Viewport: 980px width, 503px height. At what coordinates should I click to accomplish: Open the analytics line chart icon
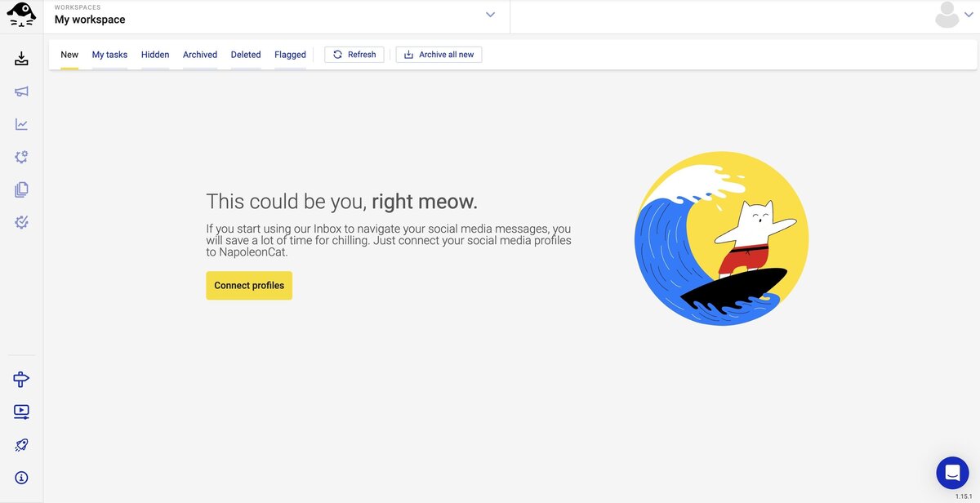tap(21, 124)
